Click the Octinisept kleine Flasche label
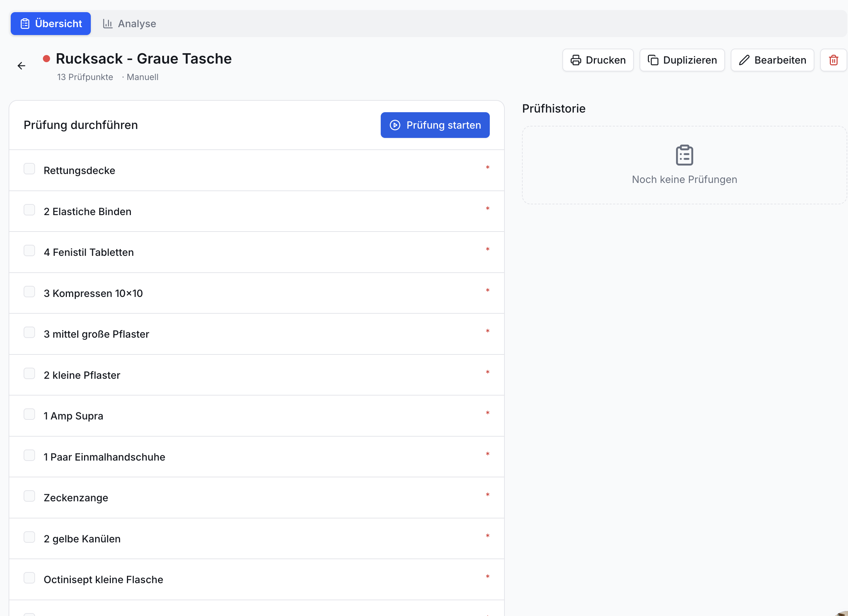Image resolution: width=848 pixels, height=616 pixels. pos(103,580)
